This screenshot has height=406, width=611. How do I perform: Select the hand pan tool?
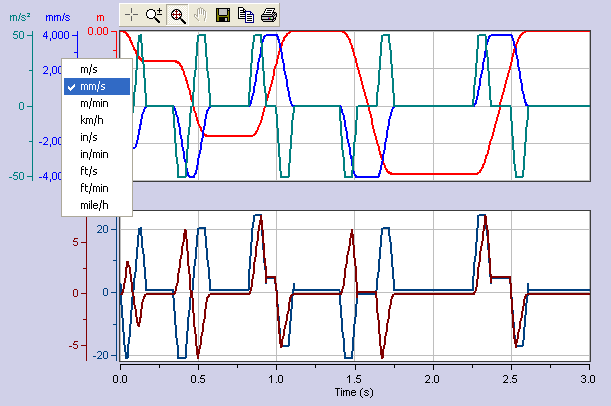199,15
